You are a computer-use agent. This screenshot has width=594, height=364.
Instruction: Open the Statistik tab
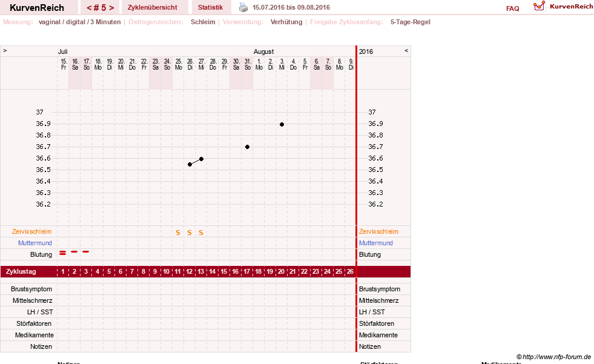click(x=210, y=8)
